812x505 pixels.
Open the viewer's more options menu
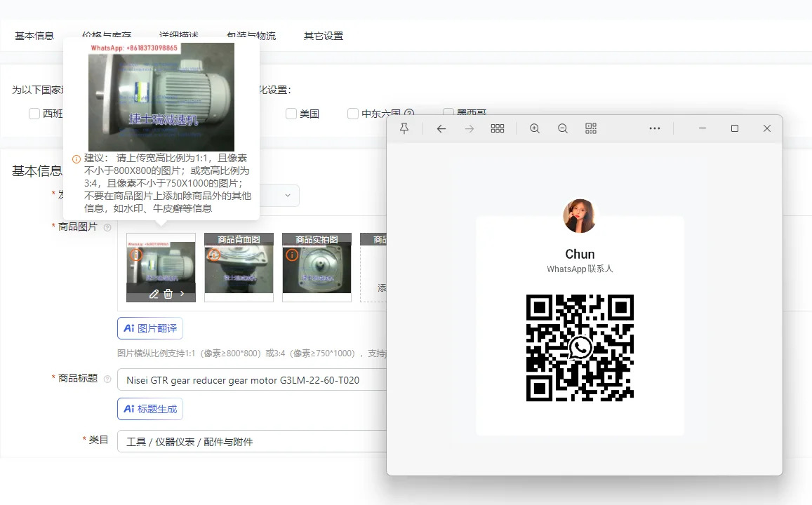pyautogui.click(x=655, y=128)
